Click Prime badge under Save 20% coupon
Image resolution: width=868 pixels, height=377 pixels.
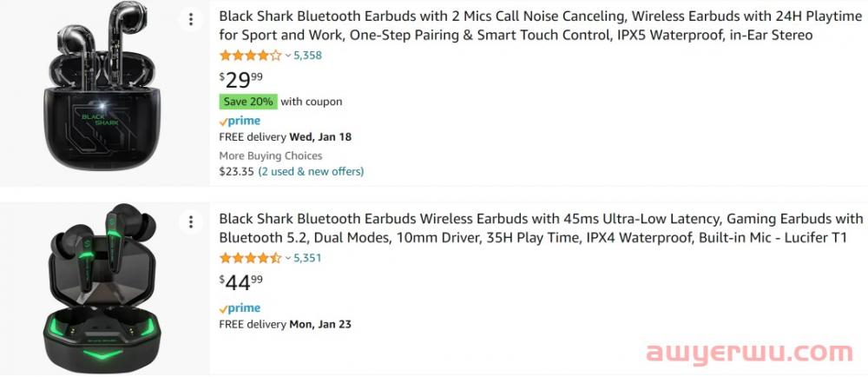click(240, 122)
